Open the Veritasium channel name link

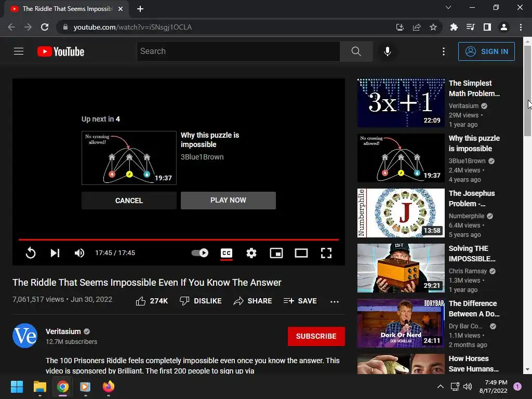63,331
